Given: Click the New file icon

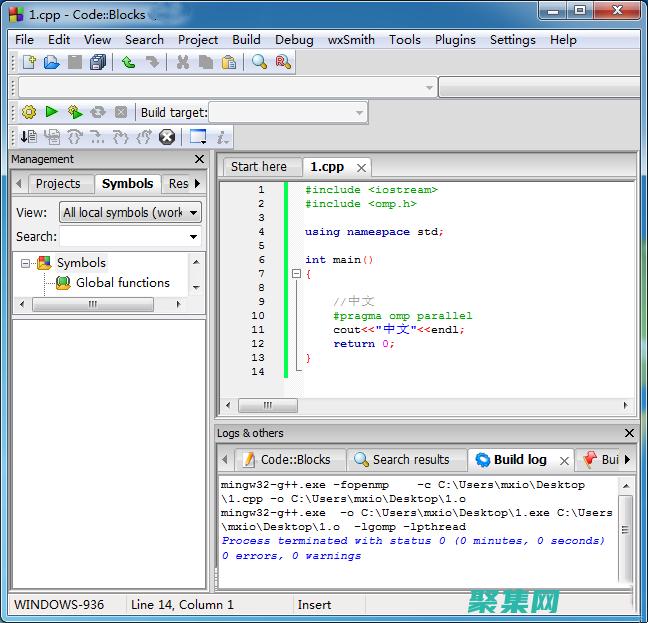Looking at the screenshot, I should click(x=29, y=62).
